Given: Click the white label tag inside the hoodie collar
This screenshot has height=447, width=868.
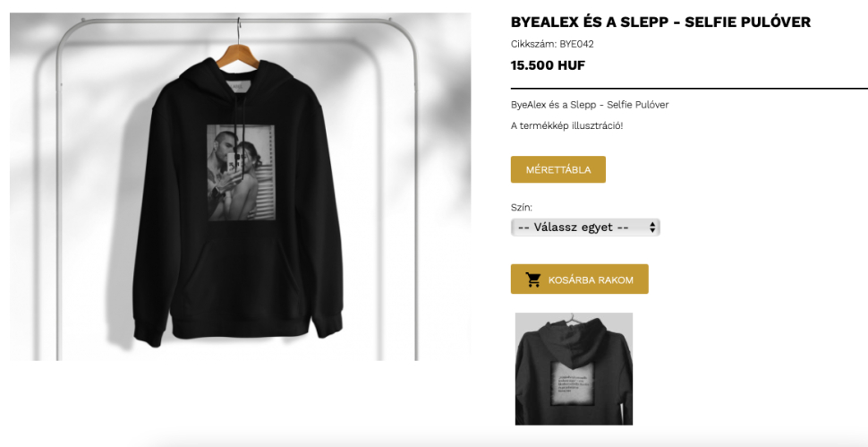Looking at the screenshot, I should coord(239,88).
